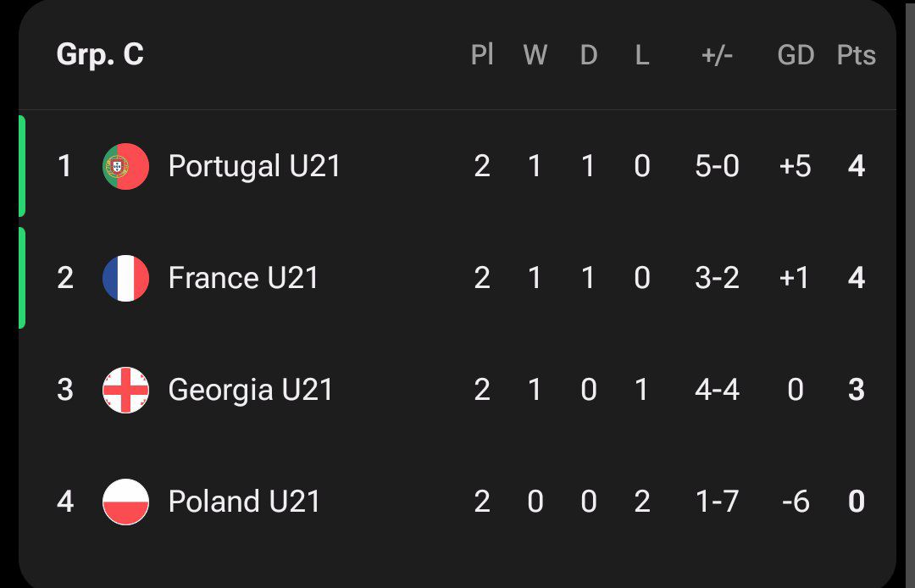
Task: Click France U21's position number 2
Action: pos(65,278)
